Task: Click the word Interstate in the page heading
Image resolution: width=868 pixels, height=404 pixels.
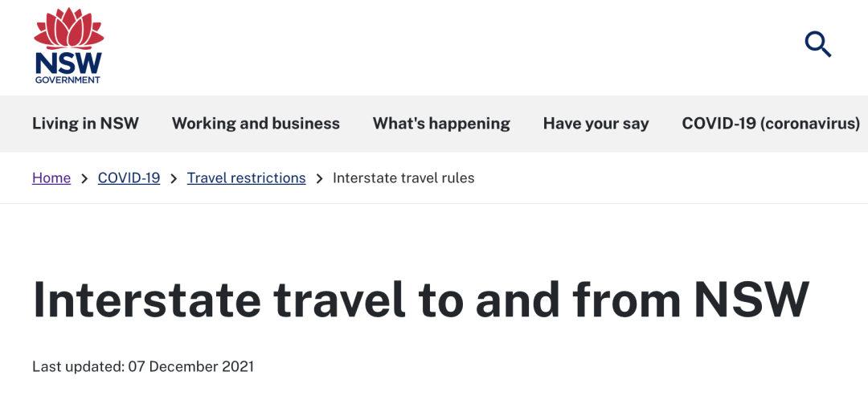Action: [x=147, y=300]
